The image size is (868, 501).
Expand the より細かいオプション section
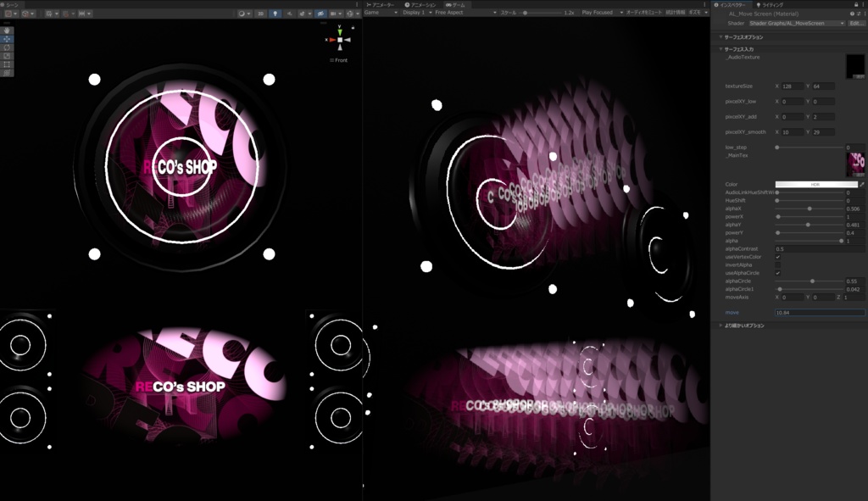(721, 326)
